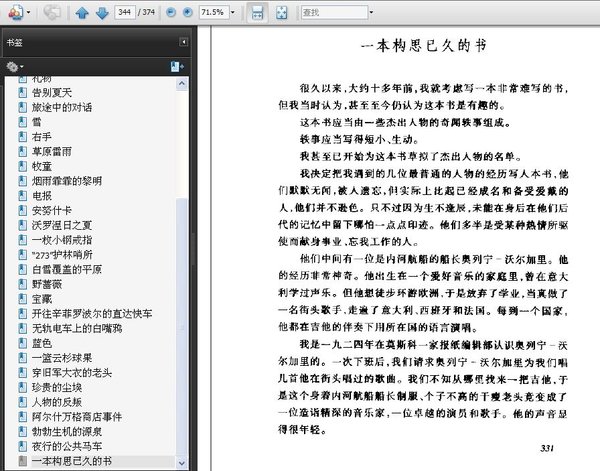Select the fit width scrolling mode icon
Viewport: 600px width, 471px height.
(257, 13)
